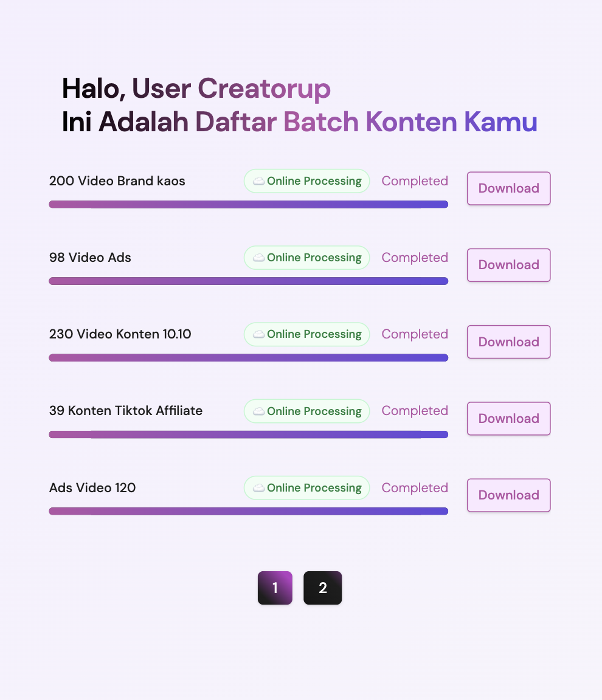Download the 230 Video Konten 10.10 batch
Screen dimensions: 602x700
point(508,342)
